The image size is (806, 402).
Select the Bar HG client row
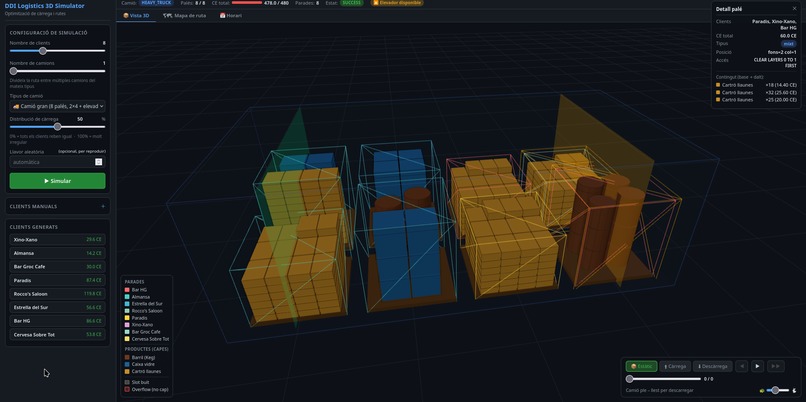(x=57, y=321)
